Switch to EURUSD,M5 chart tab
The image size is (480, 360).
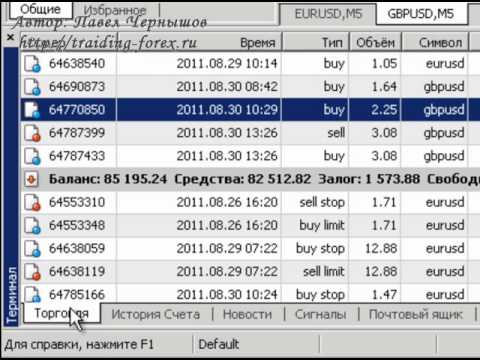[x=328, y=14]
